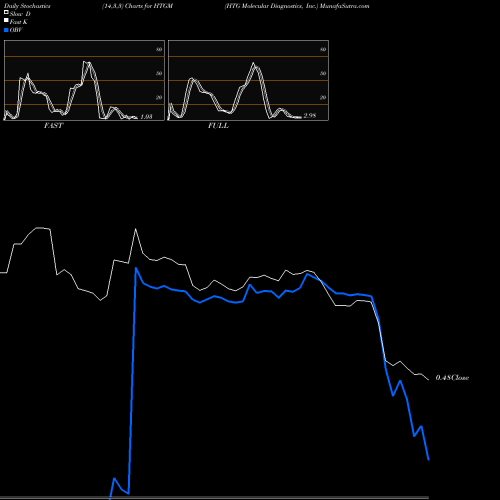Screen dimensions: 500x500
Task: Click the 80 level label in FAST chart
Action: point(159,50)
